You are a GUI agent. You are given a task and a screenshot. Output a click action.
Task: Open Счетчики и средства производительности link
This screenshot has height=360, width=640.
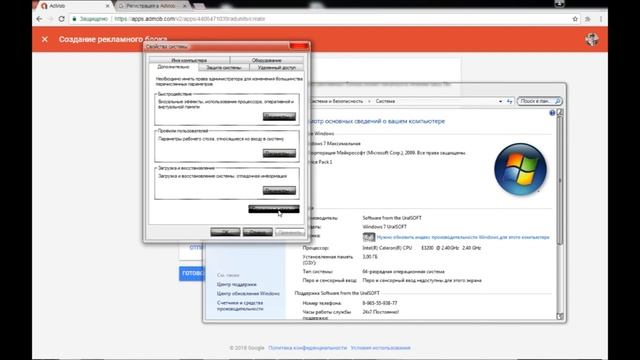coord(240,306)
